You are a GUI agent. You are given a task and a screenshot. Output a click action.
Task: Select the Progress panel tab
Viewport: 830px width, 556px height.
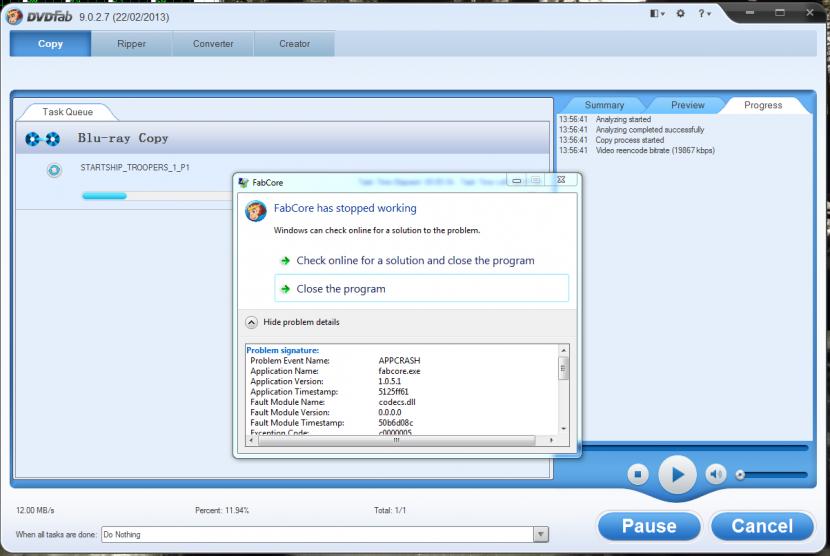763,105
